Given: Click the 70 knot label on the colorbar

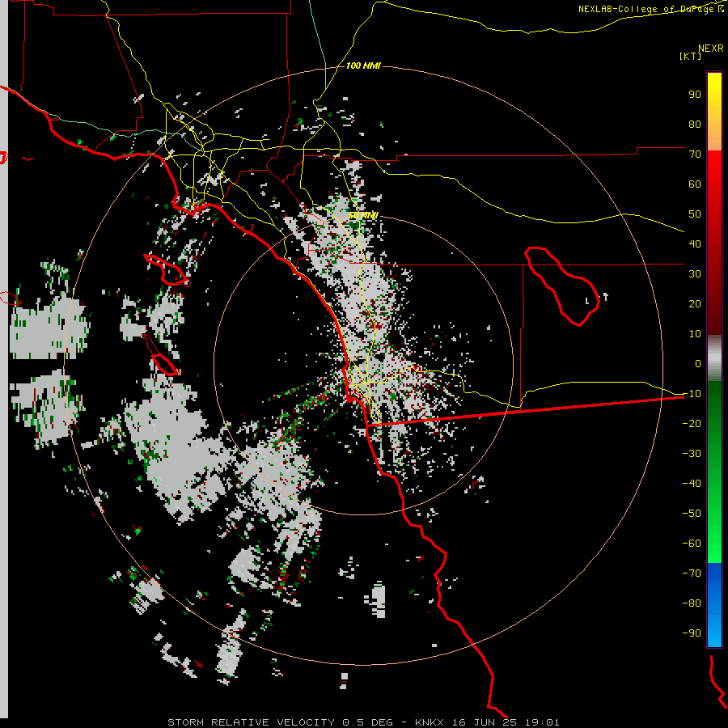Looking at the screenshot, I should coord(695,154).
